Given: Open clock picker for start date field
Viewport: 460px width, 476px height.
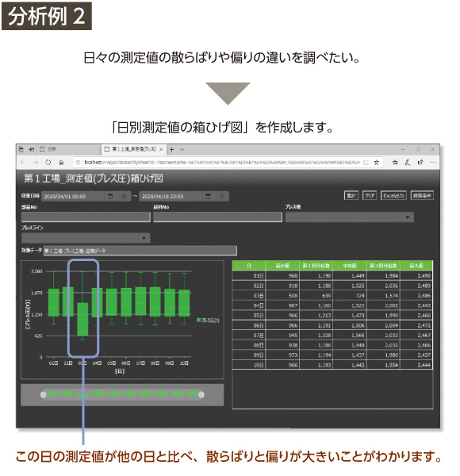Looking at the screenshot, I should [x=125, y=197].
